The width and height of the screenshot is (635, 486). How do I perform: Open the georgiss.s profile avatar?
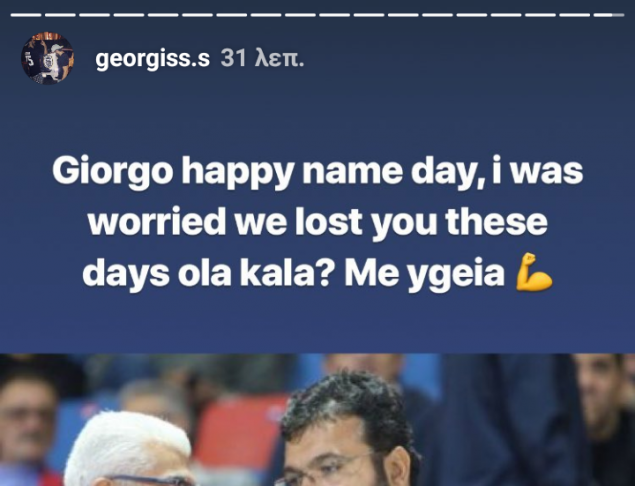(47, 58)
